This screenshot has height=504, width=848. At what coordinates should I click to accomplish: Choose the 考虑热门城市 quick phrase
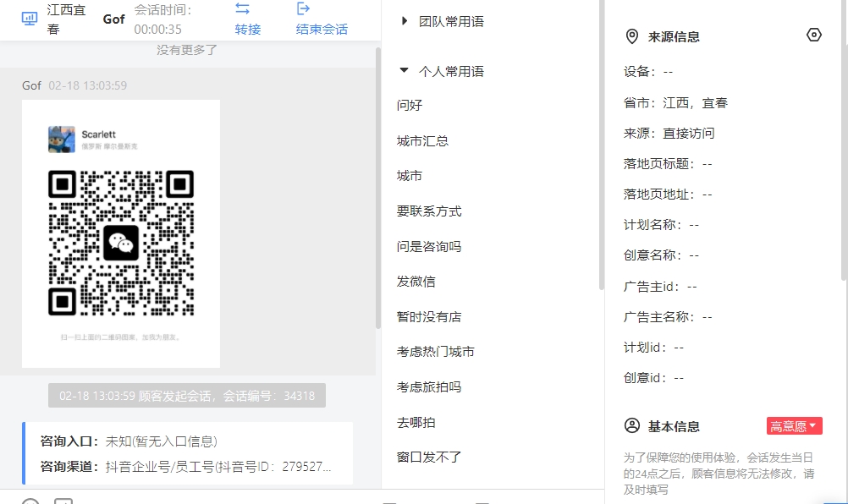coord(435,352)
